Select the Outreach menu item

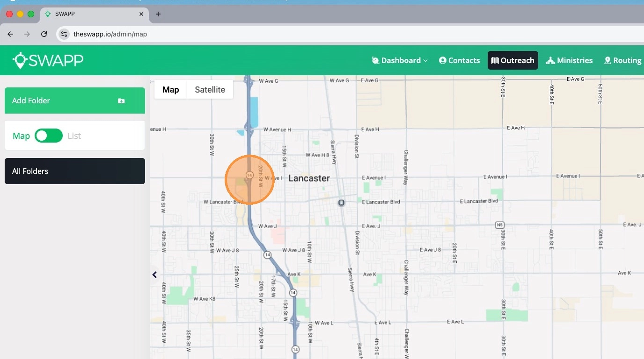tap(513, 60)
